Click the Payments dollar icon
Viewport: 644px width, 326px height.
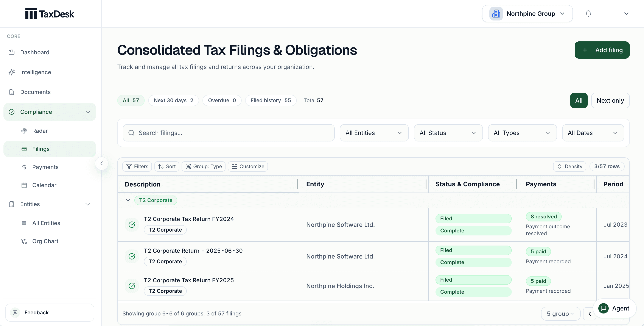click(24, 167)
